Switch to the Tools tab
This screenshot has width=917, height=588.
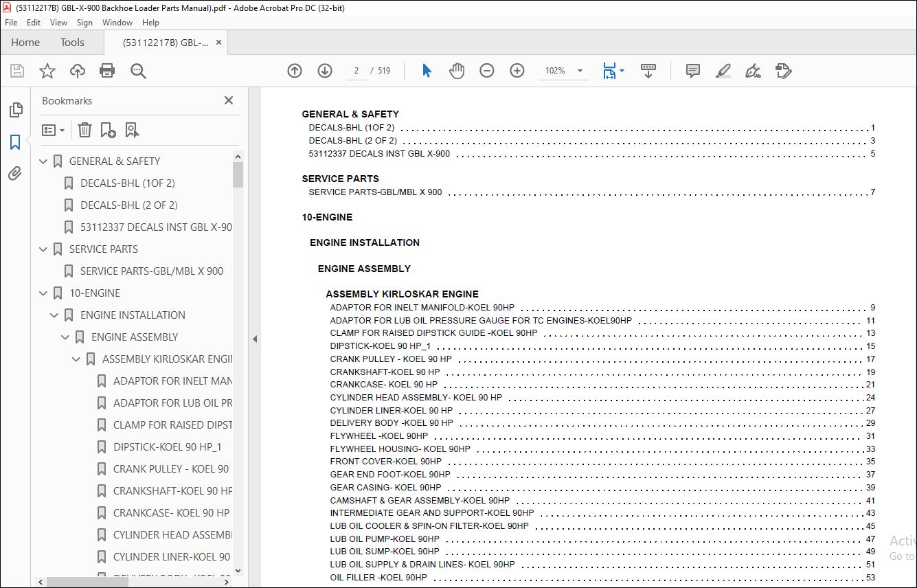72,43
